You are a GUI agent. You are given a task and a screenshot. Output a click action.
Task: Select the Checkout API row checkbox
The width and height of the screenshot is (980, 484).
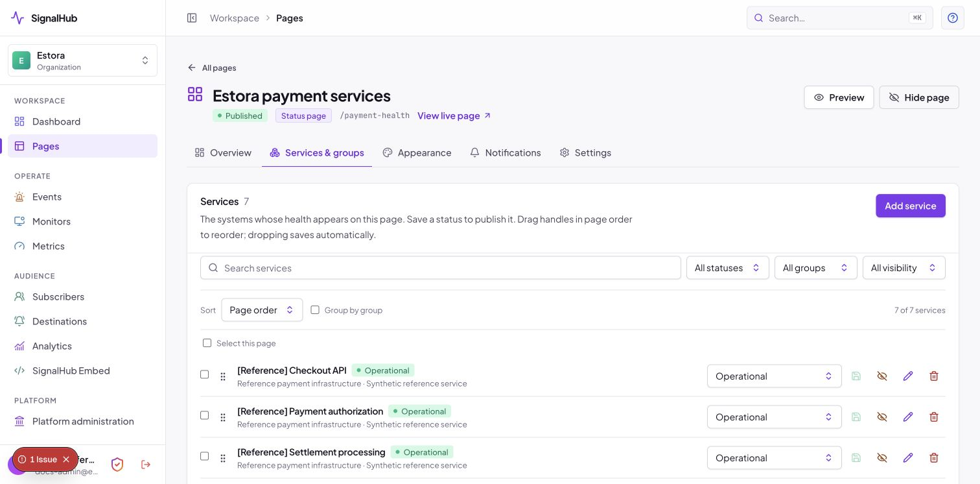(x=205, y=374)
